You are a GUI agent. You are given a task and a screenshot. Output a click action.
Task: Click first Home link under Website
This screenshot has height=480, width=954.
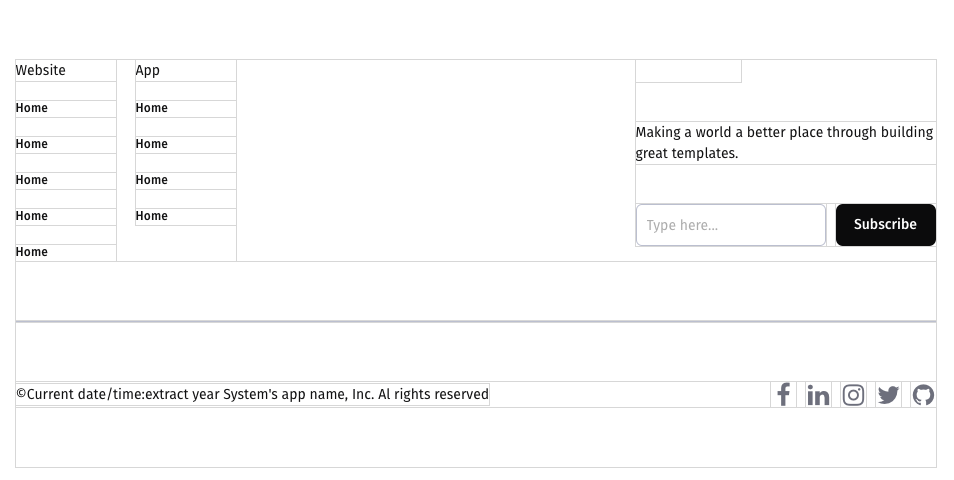coord(32,108)
